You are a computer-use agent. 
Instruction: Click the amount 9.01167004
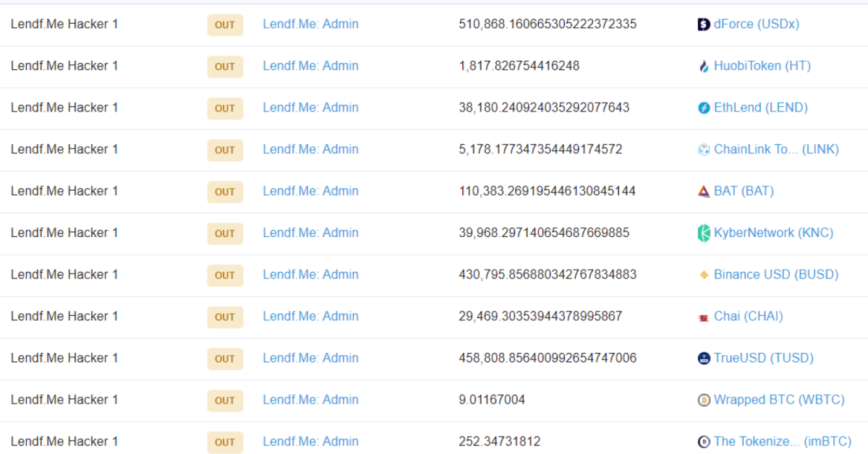pos(492,400)
